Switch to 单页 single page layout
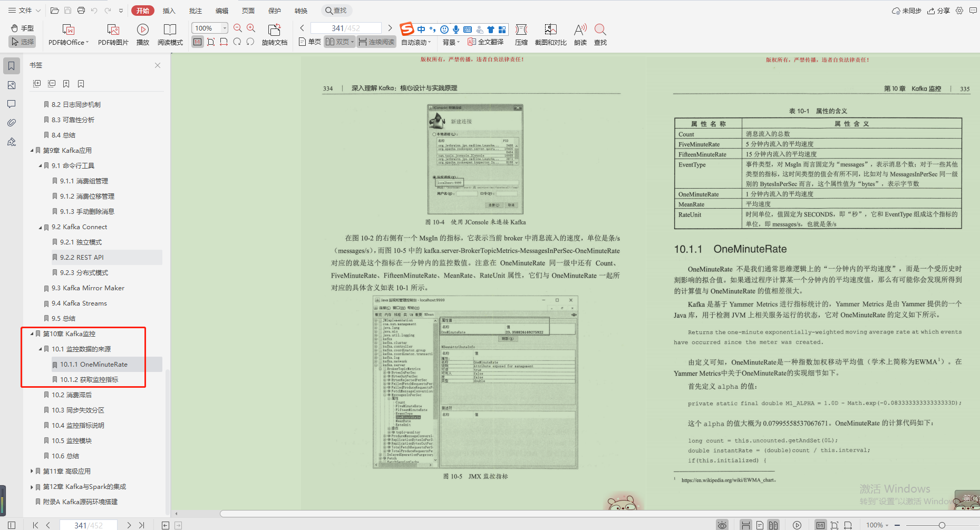980x530 pixels. (309, 42)
